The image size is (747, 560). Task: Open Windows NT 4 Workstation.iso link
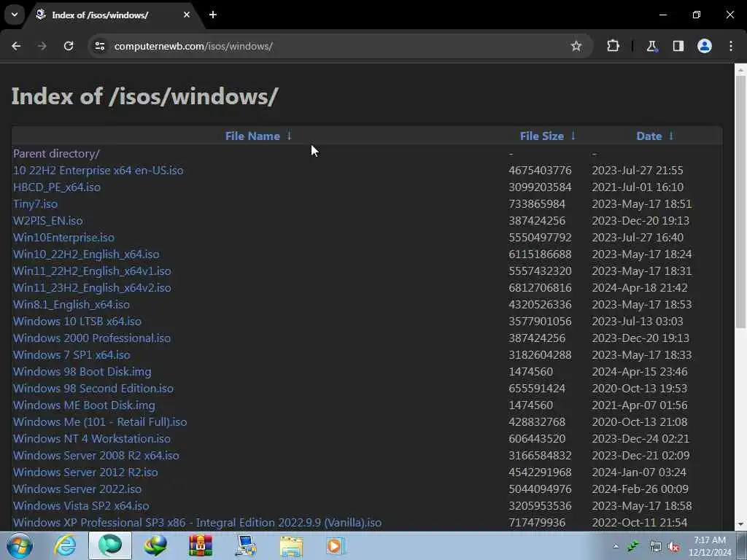[x=91, y=438]
